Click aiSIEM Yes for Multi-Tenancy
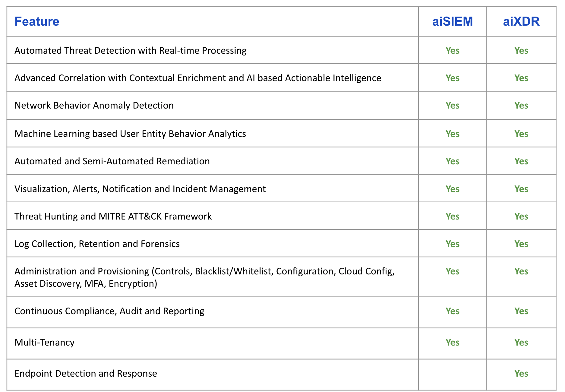The image size is (565, 392). pos(452,342)
